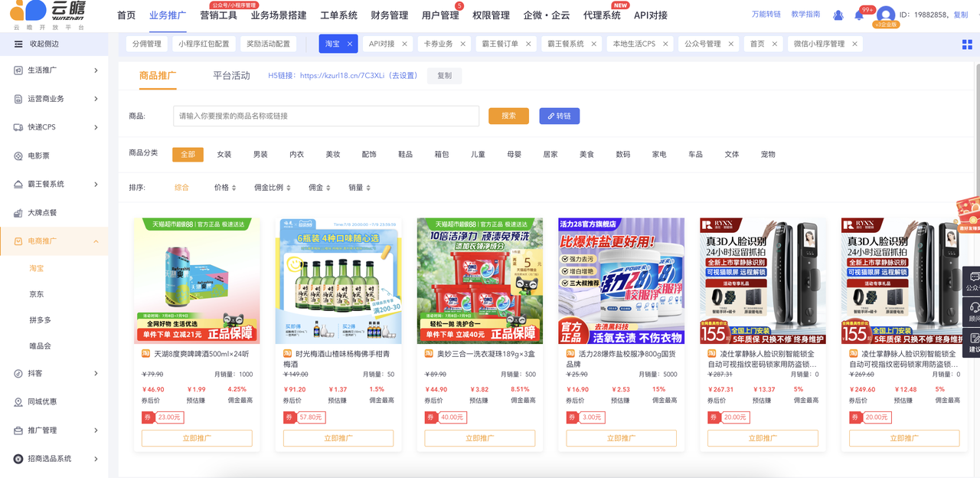Image resolution: width=980 pixels, height=478 pixels.
Task: Click the 霸王餐系统 sidebar icon
Action: [18, 184]
